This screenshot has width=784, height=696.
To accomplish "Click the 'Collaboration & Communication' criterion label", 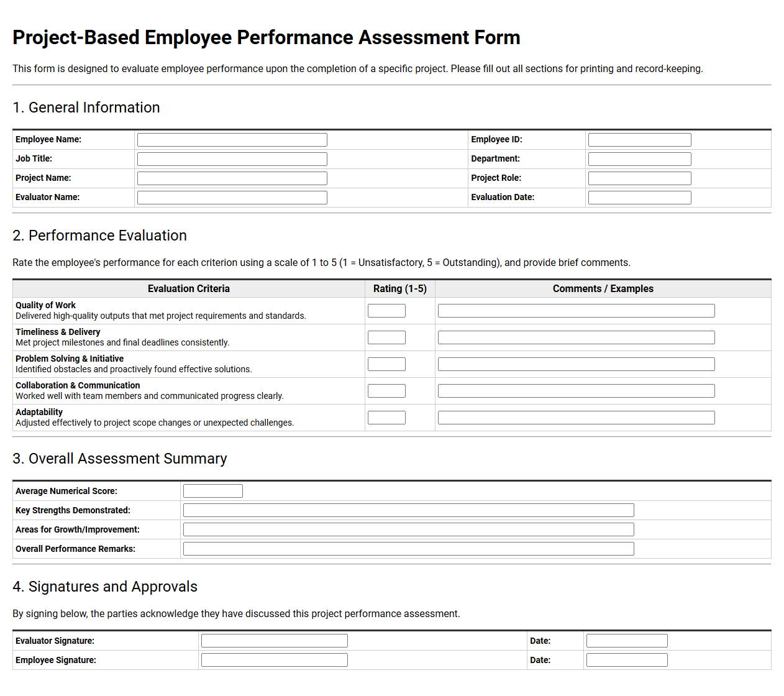I will [x=78, y=385].
